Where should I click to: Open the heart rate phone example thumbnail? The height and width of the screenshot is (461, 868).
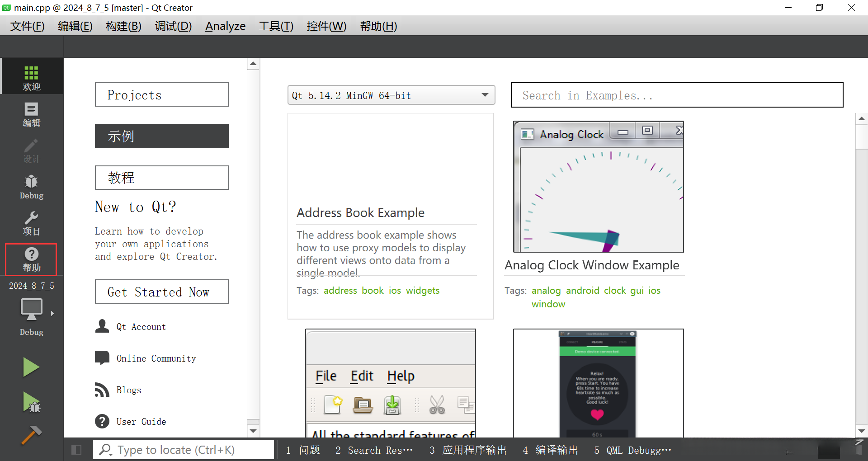(599, 383)
